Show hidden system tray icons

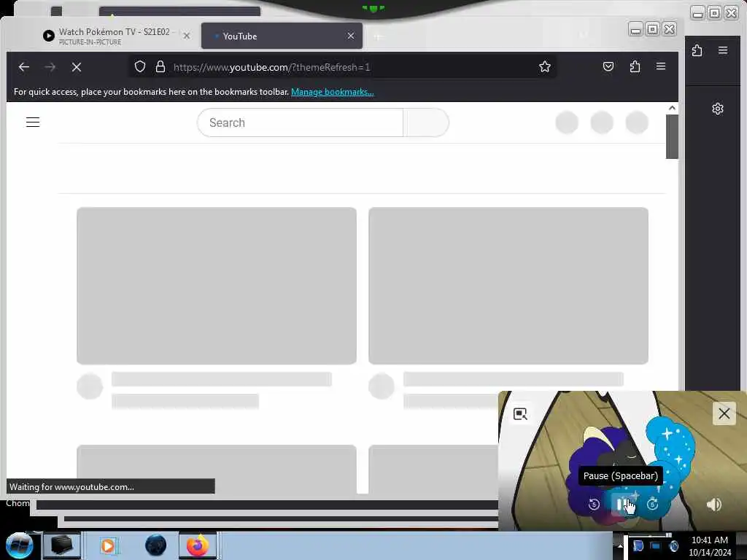[620, 545]
